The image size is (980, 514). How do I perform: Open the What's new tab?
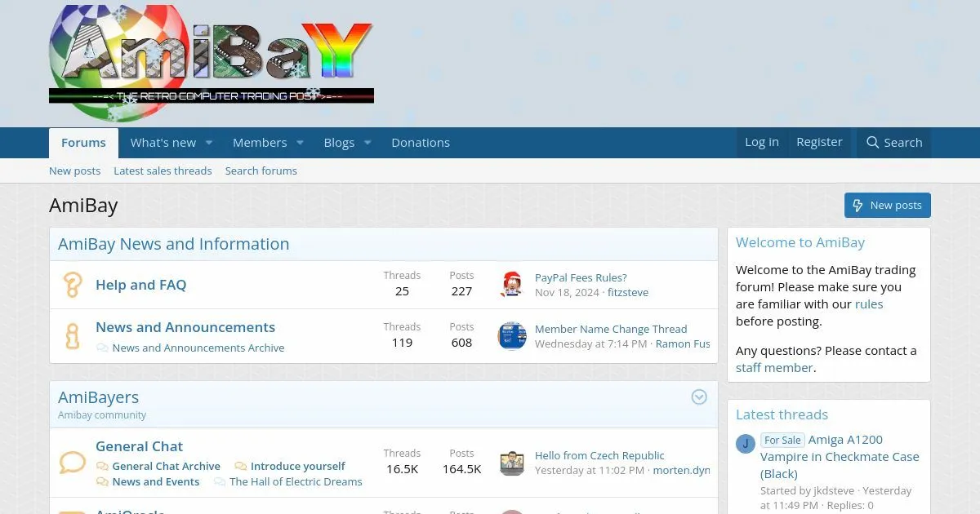pos(163,143)
